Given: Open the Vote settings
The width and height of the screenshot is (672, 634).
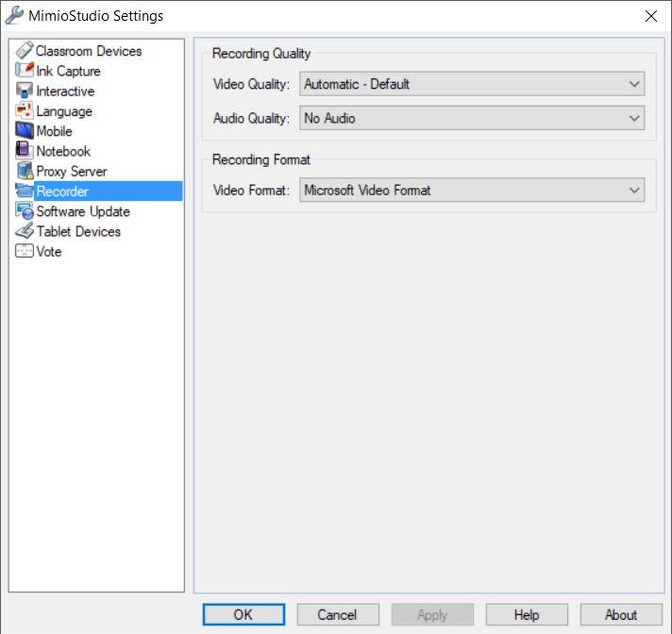Looking at the screenshot, I should pos(49,252).
